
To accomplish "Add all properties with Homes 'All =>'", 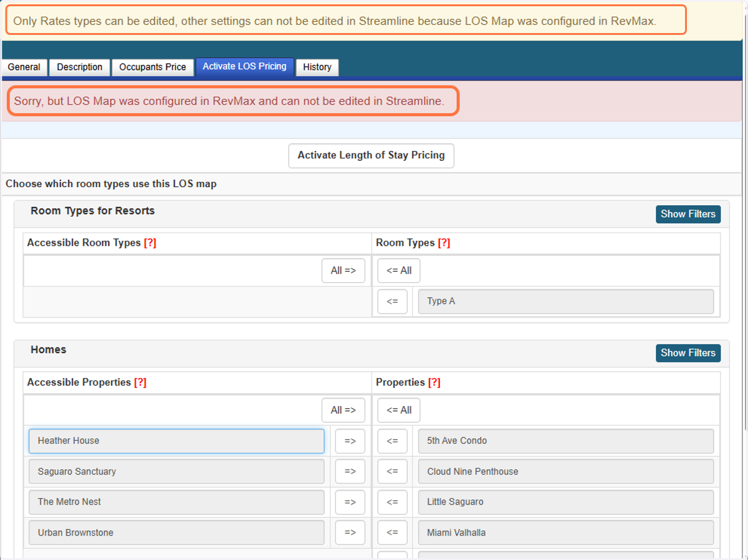I will pyautogui.click(x=343, y=410).
